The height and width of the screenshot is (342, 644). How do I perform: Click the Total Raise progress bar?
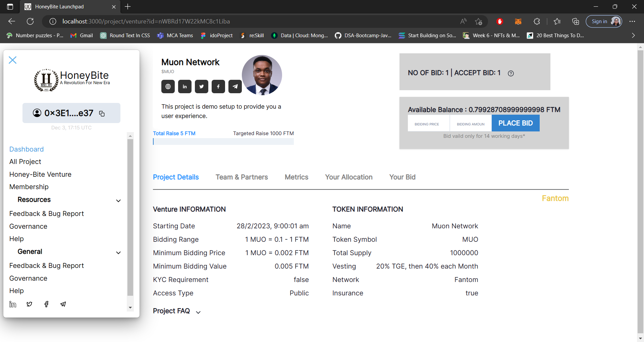[x=223, y=141]
